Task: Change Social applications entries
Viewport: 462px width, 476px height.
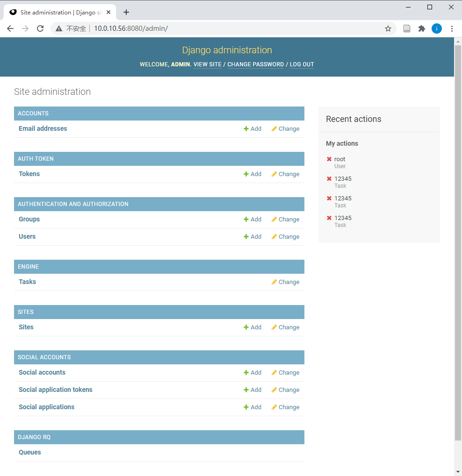Action: pyautogui.click(x=285, y=407)
